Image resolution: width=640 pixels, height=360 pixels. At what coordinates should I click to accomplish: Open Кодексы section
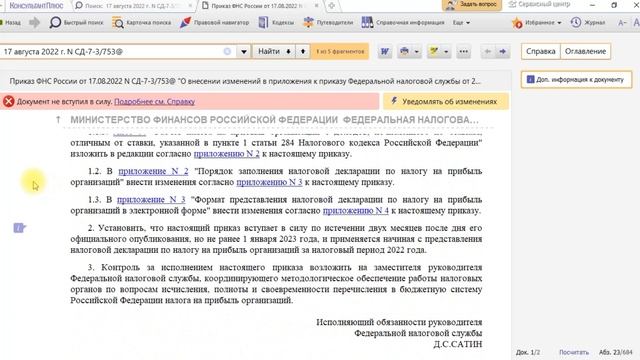click(x=276, y=22)
